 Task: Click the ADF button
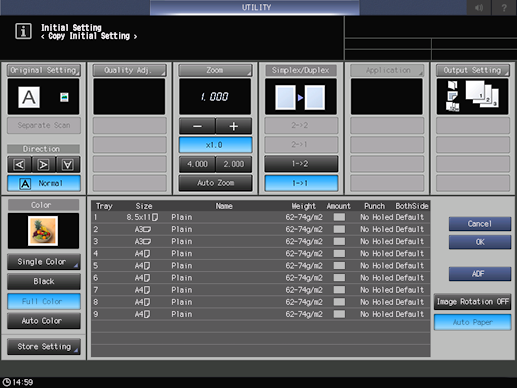tap(480, 274)
